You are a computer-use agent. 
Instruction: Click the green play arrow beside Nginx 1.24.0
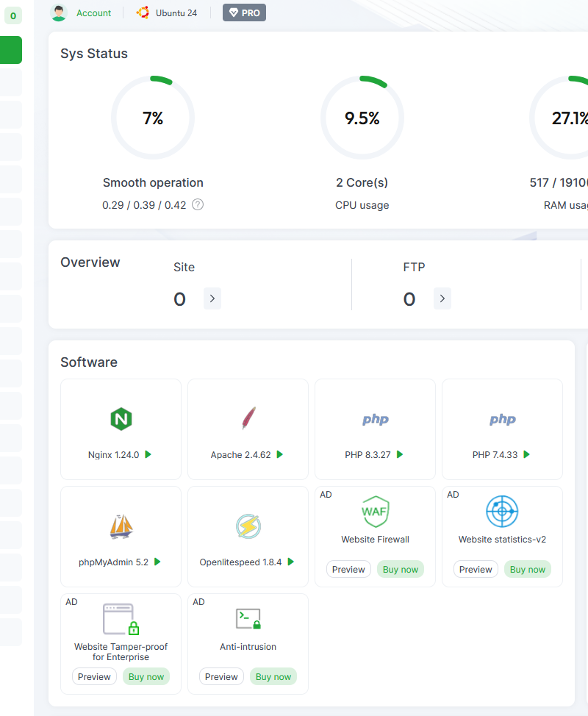[x=148, y=455]
